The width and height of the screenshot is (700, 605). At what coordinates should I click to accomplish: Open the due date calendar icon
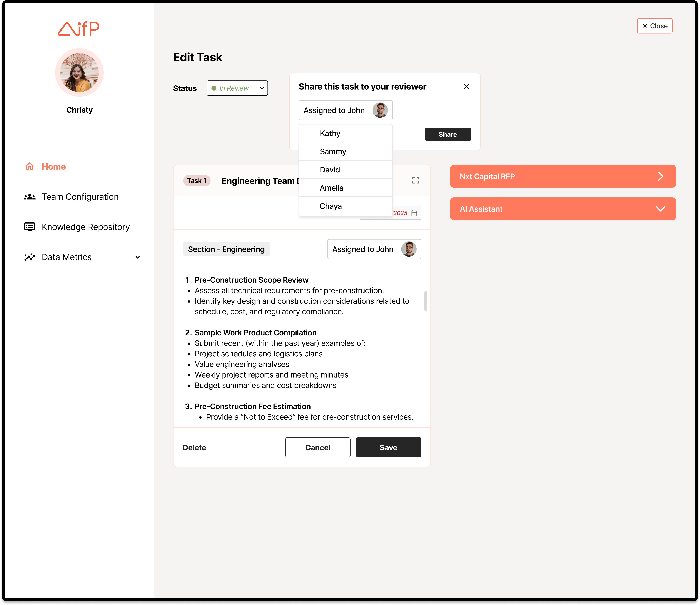(x=414, y=213)
